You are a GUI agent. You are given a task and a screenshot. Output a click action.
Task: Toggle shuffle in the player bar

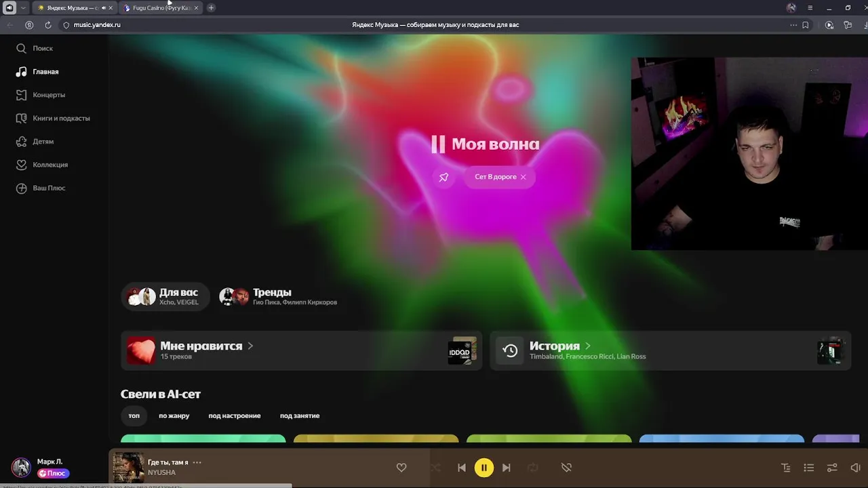click(x=435, y=468)
